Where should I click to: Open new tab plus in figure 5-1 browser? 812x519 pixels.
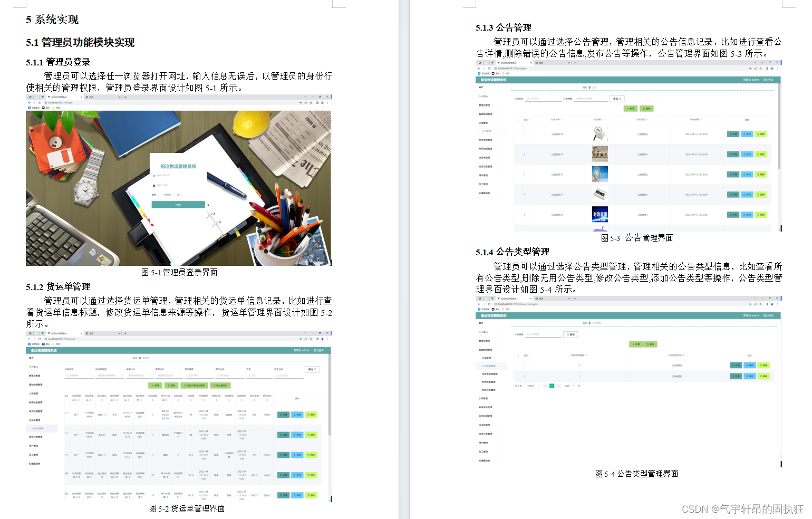(125, 97)
